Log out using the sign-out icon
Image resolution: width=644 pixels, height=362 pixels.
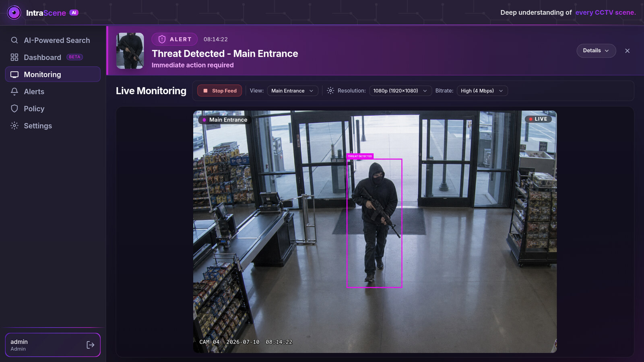(x=91, y=345)
